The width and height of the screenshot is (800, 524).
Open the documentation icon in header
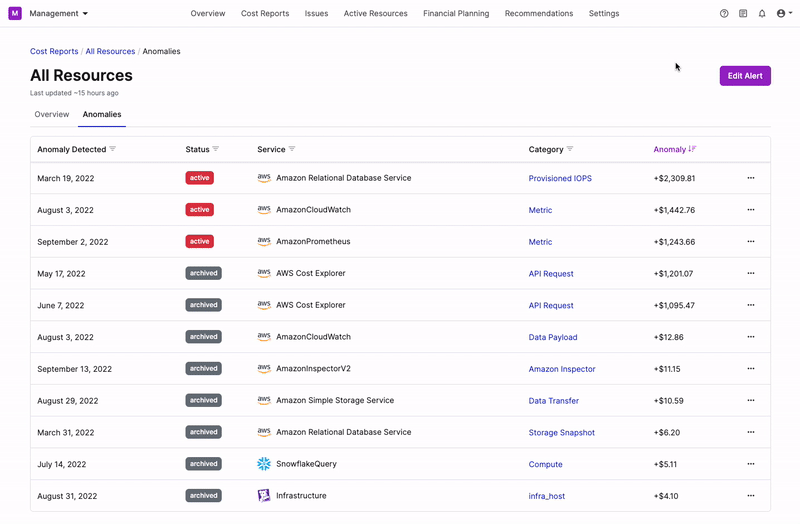coord(743,14)
